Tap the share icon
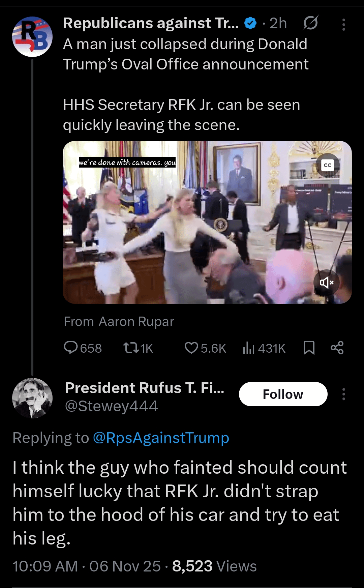 tap(337, 348)
